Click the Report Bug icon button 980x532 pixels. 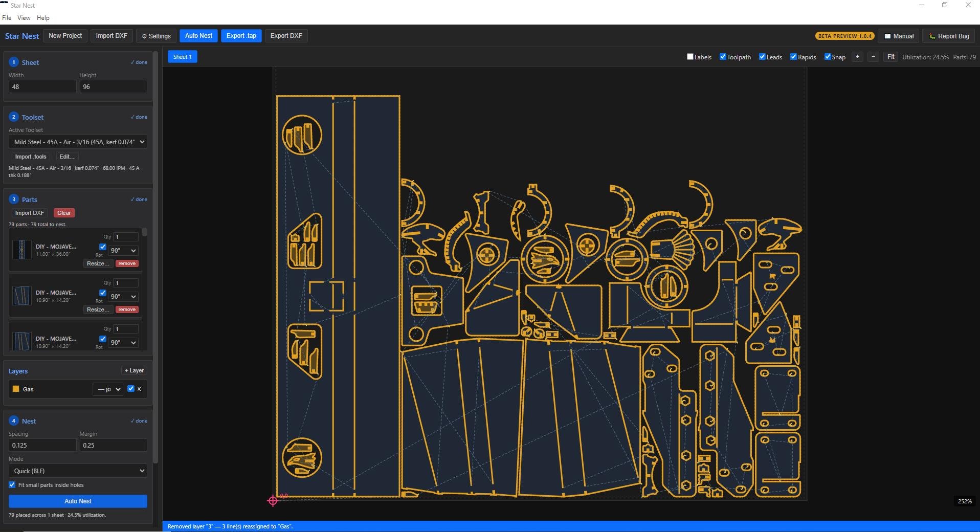(x=949, y=36)
